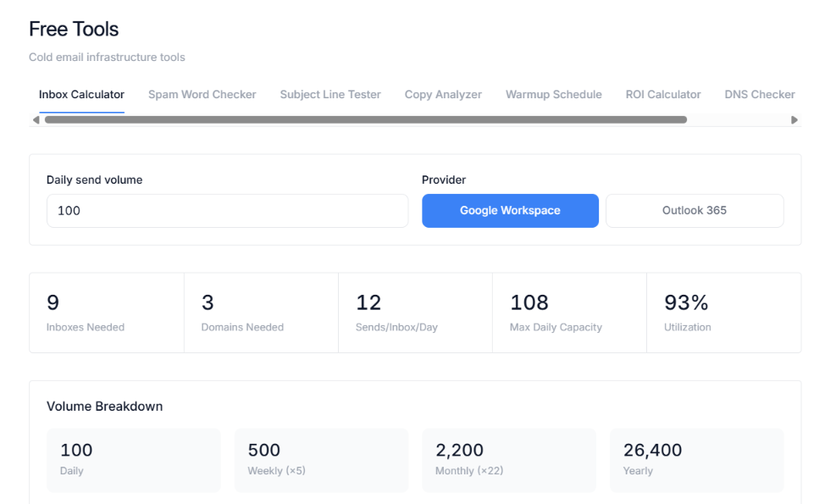Image resolution: width=825 pixels, height=504 pixels.
Task: Click the 9 Inboxes Needed value
Action: coord(53,302)
